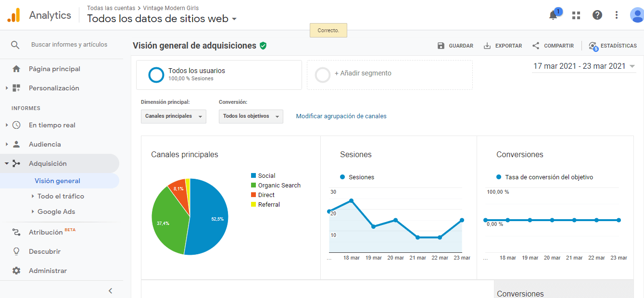644x298 pixels.
Task: Open the Google apps grid
Action: tap(576, 15)
